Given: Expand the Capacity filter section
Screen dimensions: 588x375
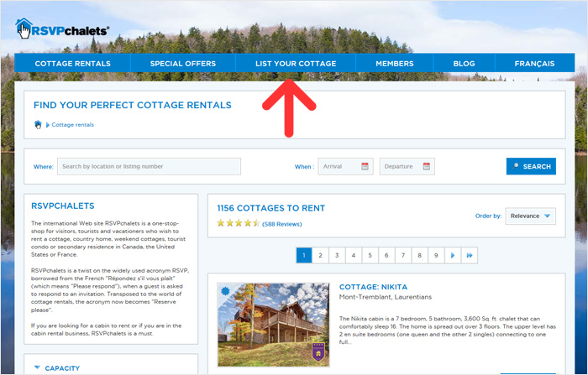Looking at the screenshot, I should point(56,368).
